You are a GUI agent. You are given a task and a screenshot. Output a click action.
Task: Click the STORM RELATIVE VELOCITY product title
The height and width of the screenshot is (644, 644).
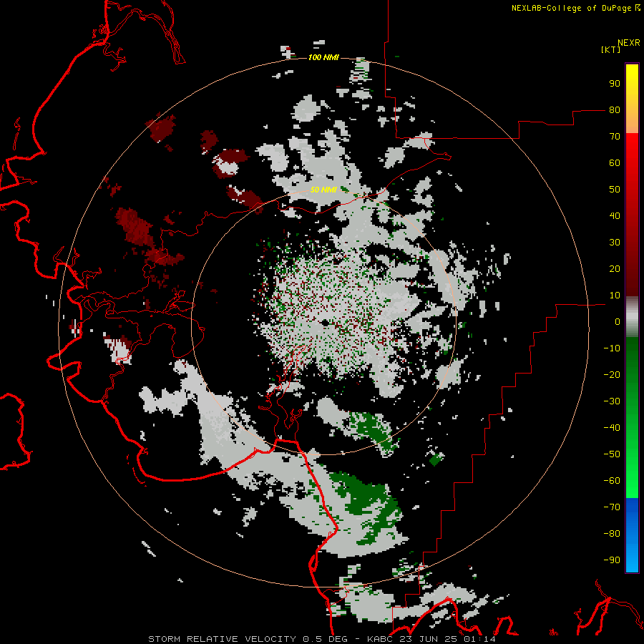coord(222,639)
